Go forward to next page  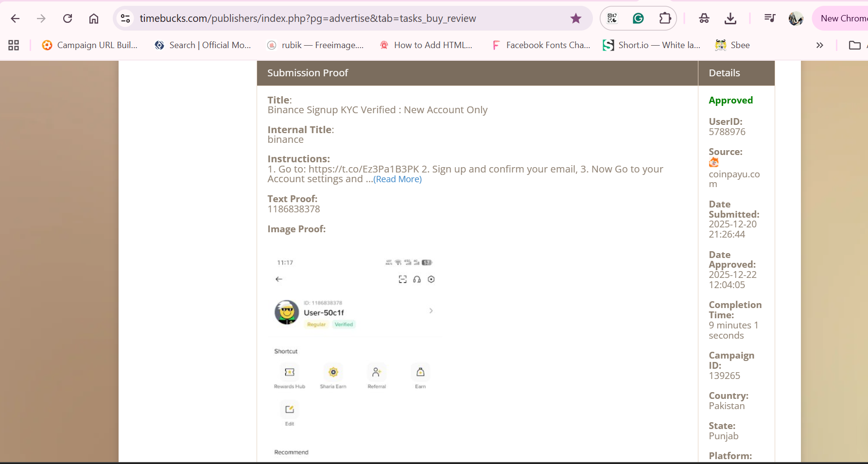(x=41, y=18)
